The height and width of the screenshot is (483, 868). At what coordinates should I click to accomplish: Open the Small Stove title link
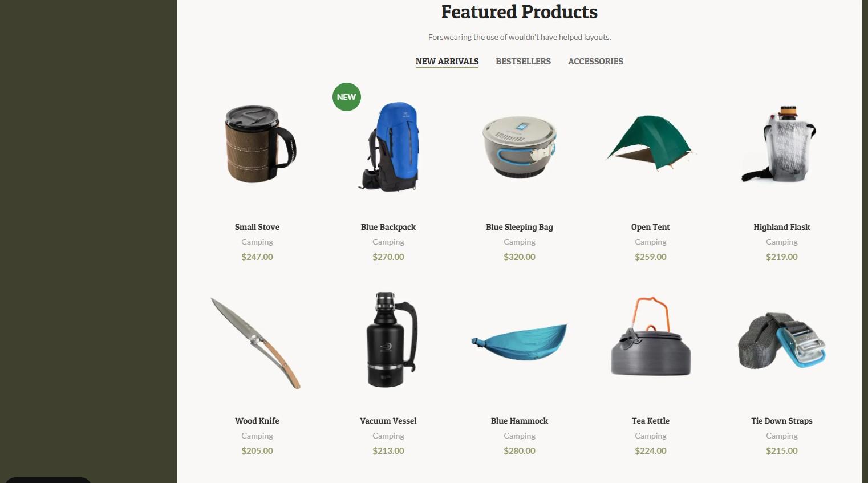pos(257,227)
